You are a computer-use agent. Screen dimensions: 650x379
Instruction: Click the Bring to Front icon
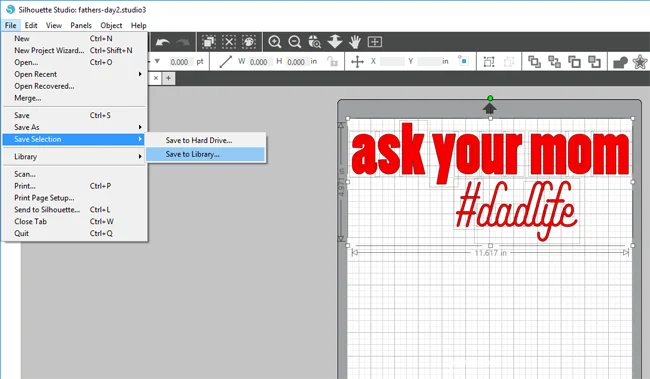click(x=534, y=62)
